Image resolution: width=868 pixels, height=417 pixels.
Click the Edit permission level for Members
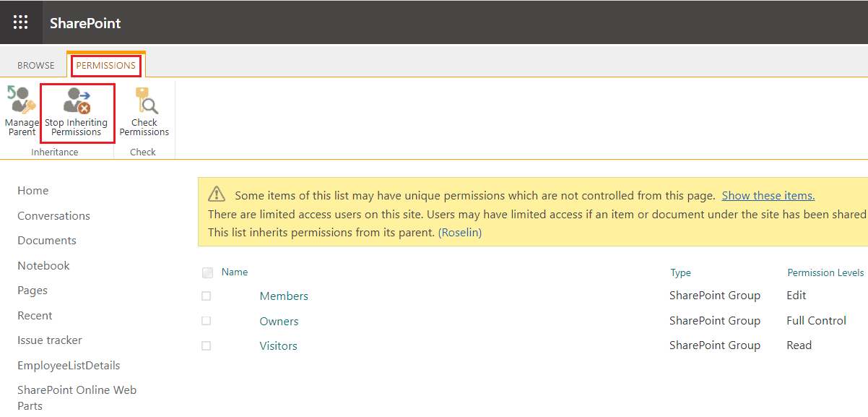pyautogui.click(x=797, y=295)
